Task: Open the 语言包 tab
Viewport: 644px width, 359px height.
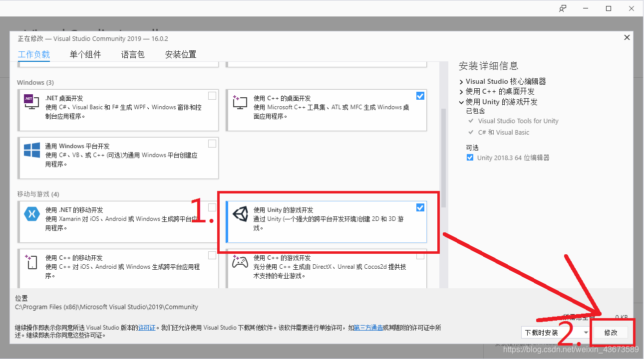Action: click(132, 54)
